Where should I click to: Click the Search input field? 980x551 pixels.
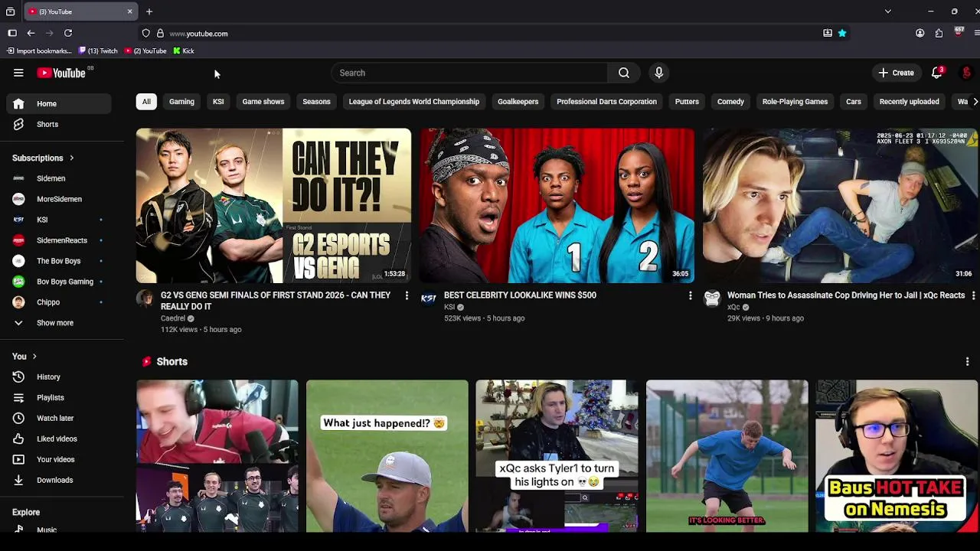coord(469,73)
